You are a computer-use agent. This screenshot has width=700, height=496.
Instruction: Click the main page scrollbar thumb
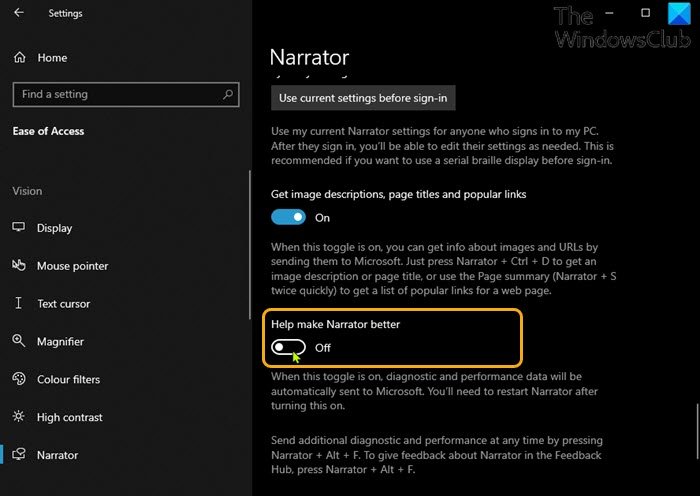click(697, 431)
